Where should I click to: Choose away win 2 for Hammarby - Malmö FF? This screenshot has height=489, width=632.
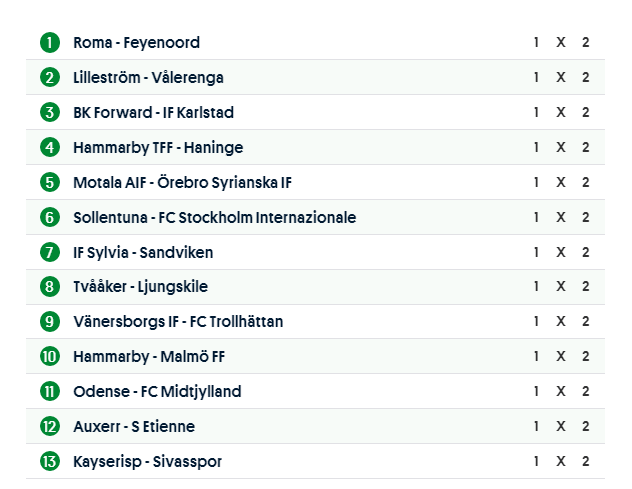pyautogui.click(x=586, y=357)
